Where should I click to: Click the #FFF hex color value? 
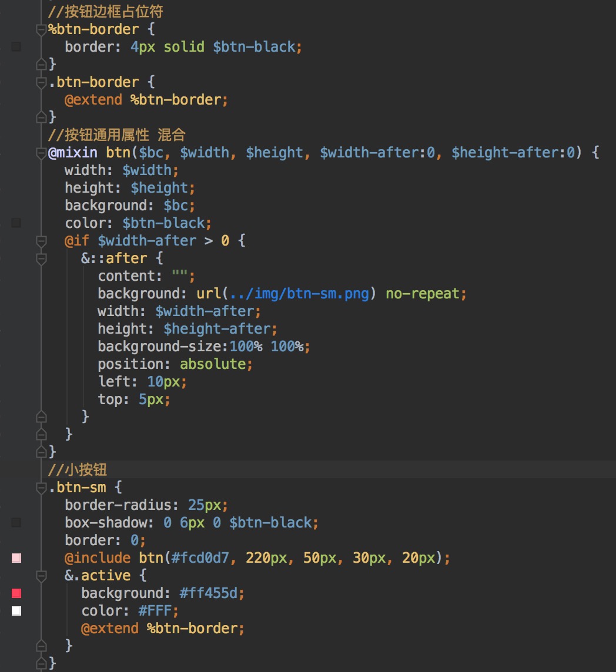[x=155, y=611]
